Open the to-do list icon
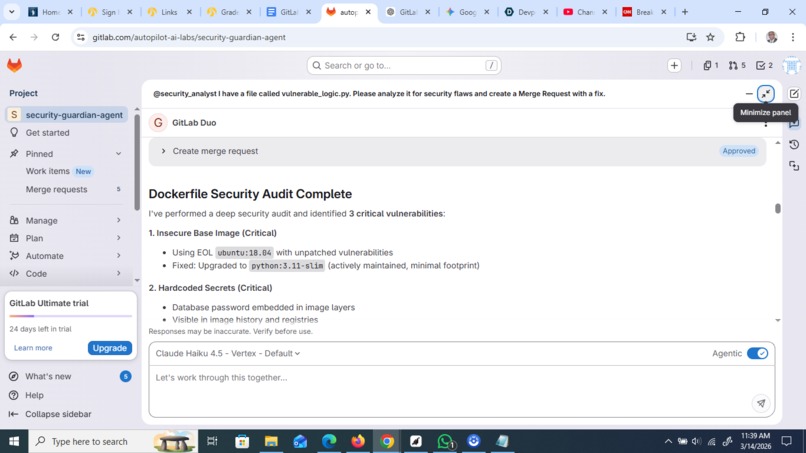806x453 pixels. pos(764,65)
